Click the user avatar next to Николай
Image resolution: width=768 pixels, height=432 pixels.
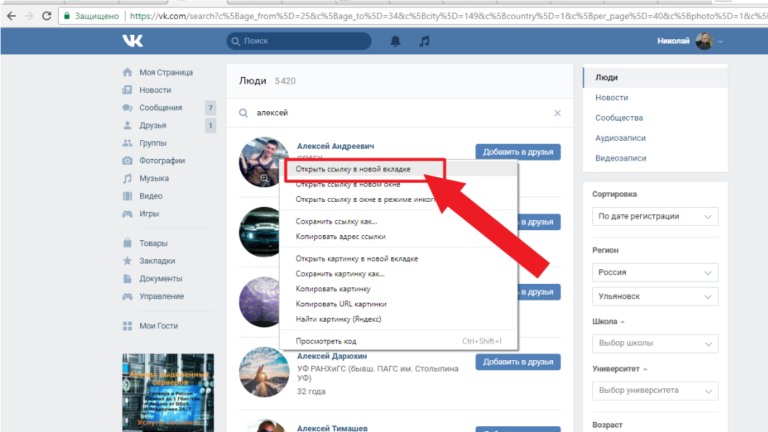(704, 41)
